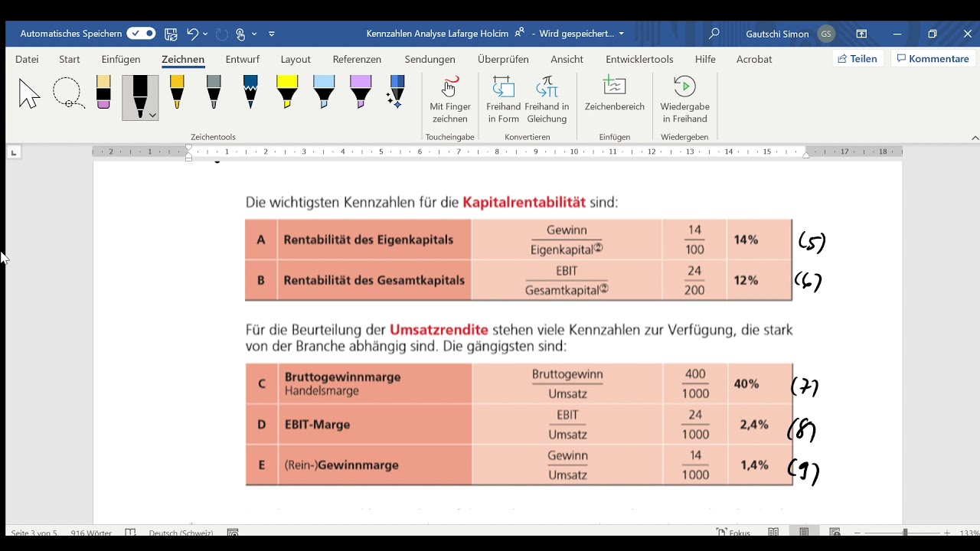Open Customize Quick Access Toolbar dropdown
Image resolution: width=980 pixels, height=551 pixels.
coord(272,34)
